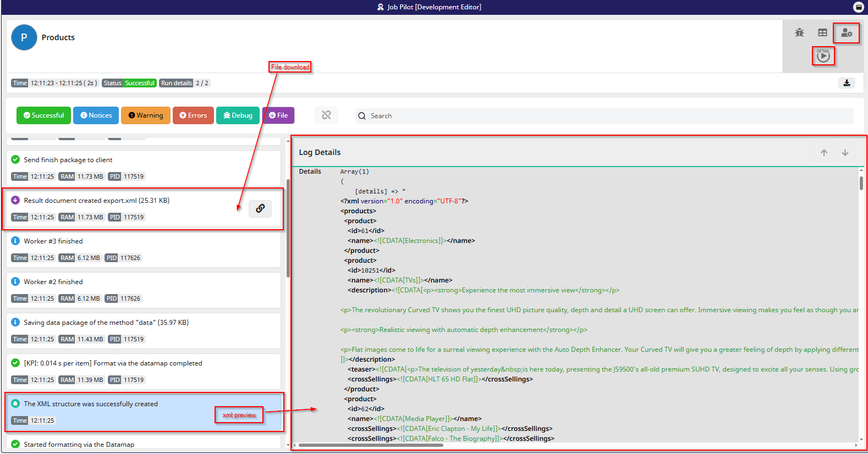
Task: Toggle the File filter button
Action: click(x=278, y=115)
